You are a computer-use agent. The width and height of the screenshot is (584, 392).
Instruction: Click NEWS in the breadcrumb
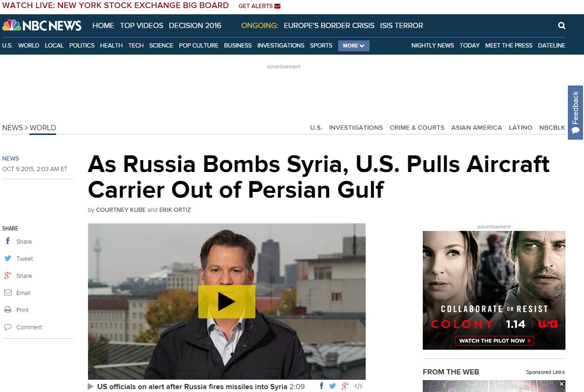tap(12, 128)
